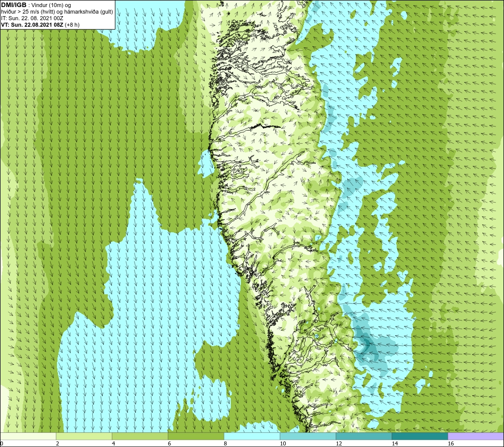Click the 0–2 m/s pale legend swatch
504x447 pixels.
tap(28, 436)
